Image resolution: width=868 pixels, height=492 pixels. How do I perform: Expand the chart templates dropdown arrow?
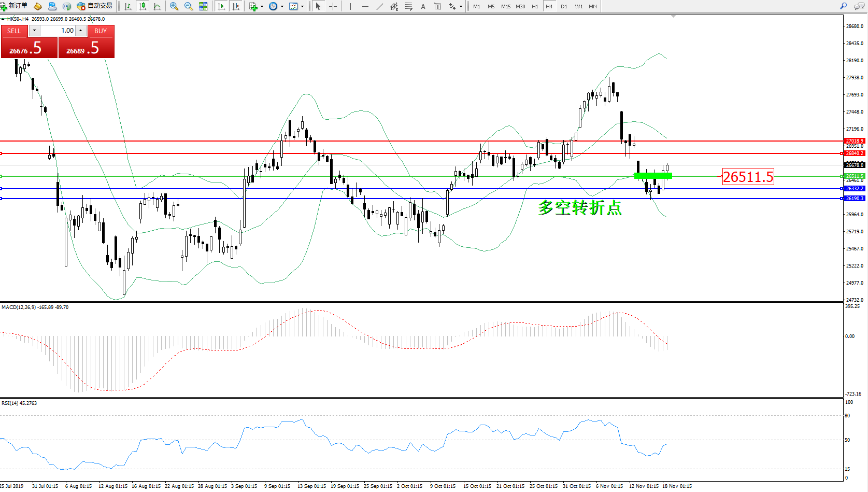pos(303,7)
